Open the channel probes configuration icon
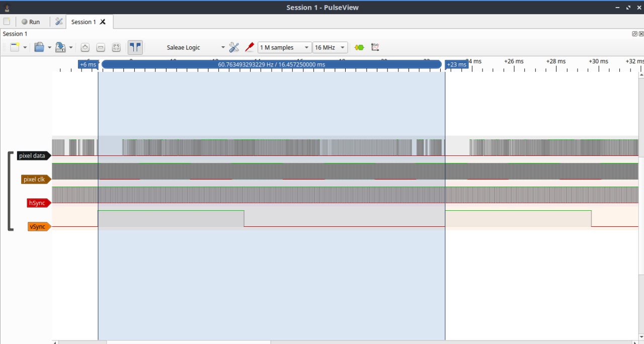 pos(249,47)
